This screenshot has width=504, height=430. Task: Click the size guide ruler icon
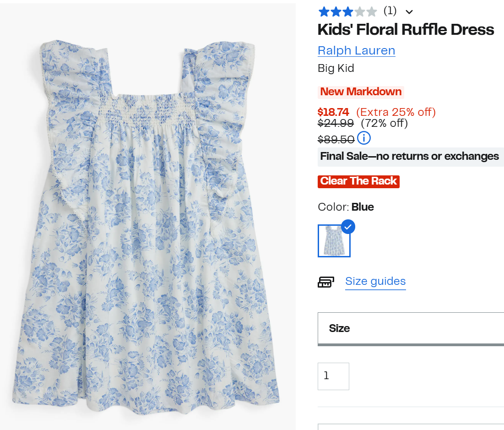click(326, 282)
